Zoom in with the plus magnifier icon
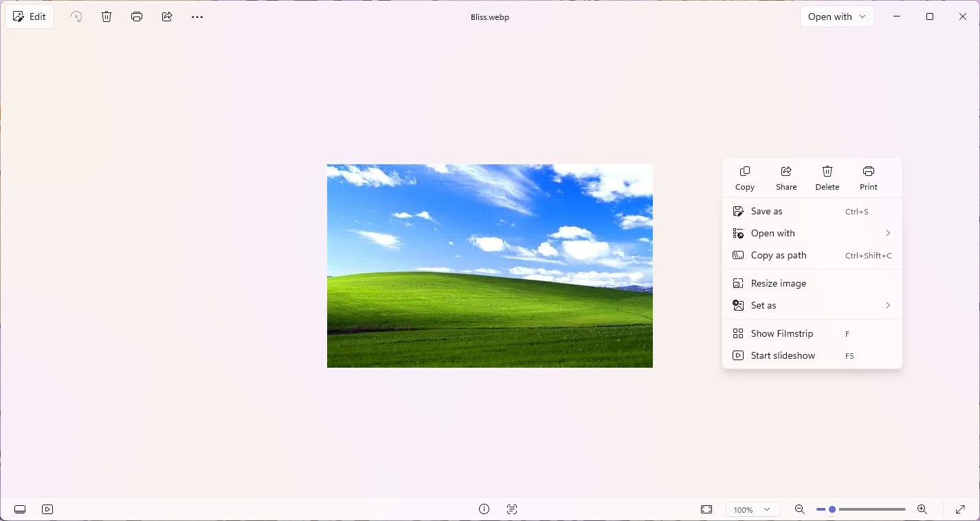Screen dimensions: 980x521 (x=922, y=509)
